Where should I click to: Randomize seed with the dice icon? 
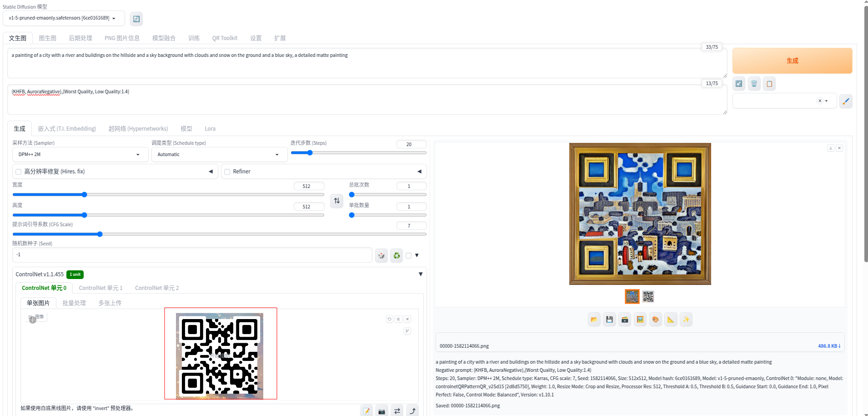tap(381, 256)
